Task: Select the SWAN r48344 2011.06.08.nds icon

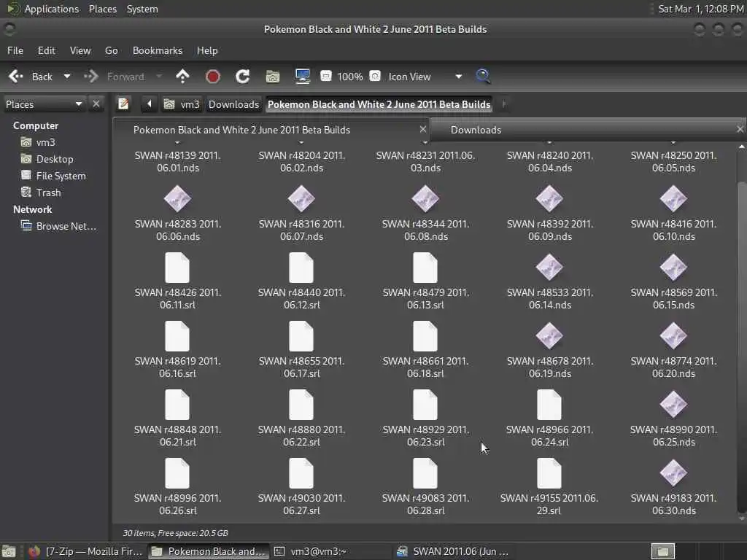Action: point(425,199)
